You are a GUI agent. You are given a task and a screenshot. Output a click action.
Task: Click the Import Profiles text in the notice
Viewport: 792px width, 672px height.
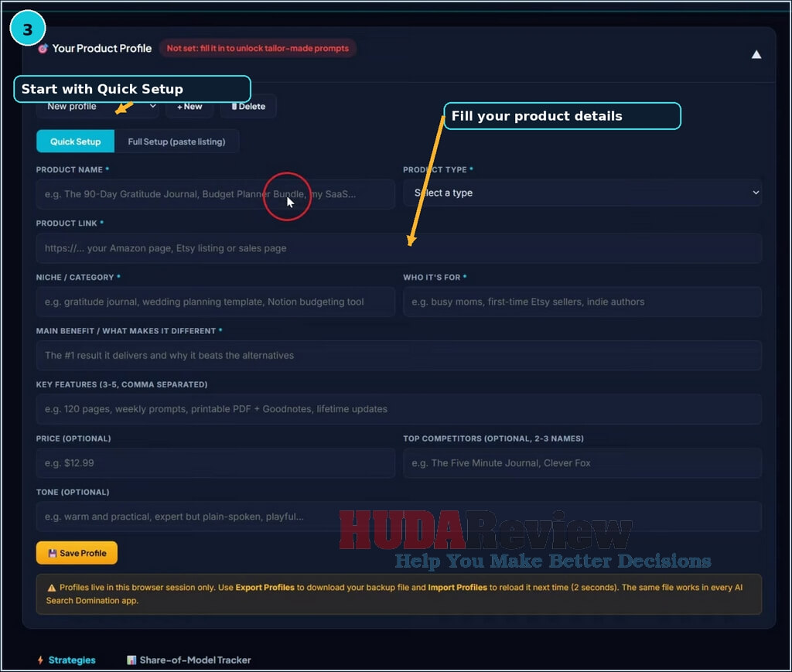pyautogui.click(x=458, y=587)
